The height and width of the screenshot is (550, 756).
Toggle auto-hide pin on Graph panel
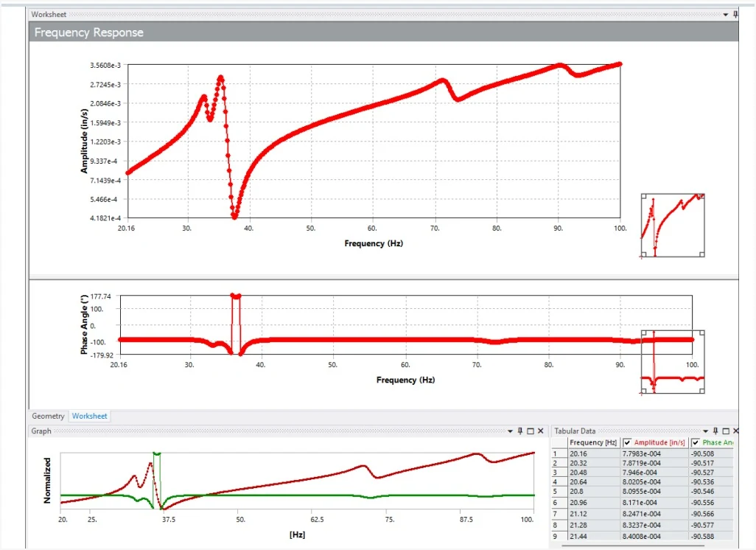(520, 431)
